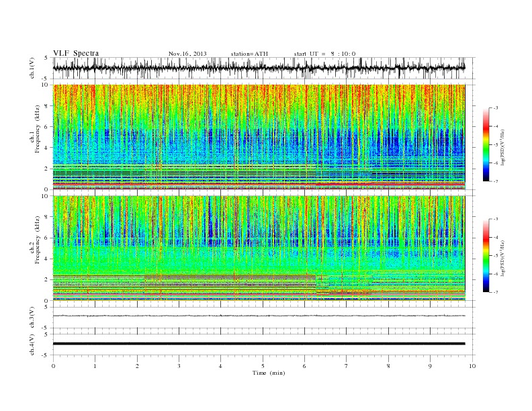Click bottom time-axis tick label "4"
The image size is (532, 411).
coord(221,366)
